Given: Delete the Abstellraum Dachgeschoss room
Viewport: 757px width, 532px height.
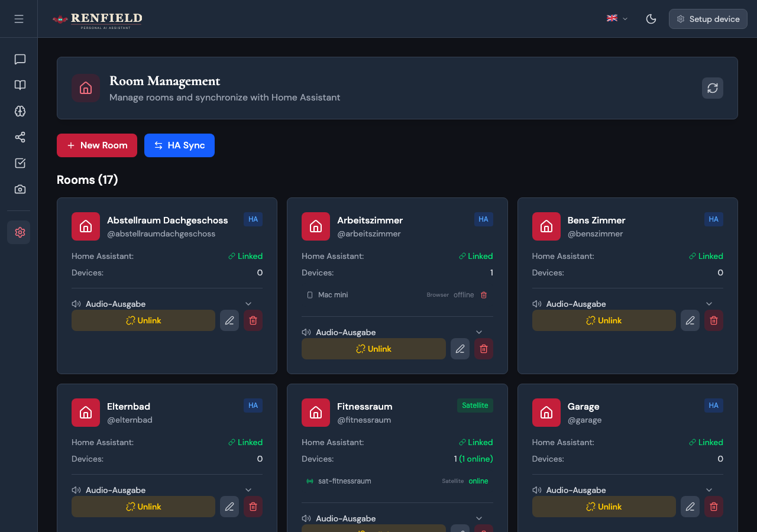Looking at the screenshot, I should 253,320.
